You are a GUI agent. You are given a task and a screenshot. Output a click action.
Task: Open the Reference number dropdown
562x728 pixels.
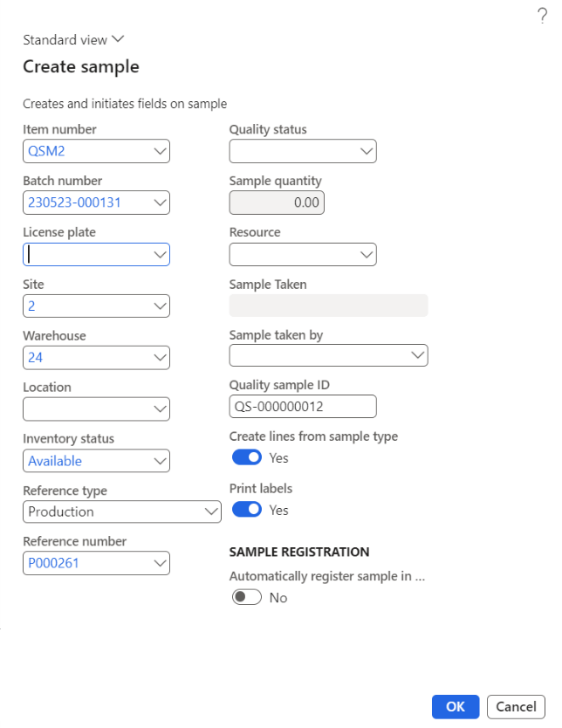(x=160, y=563)
